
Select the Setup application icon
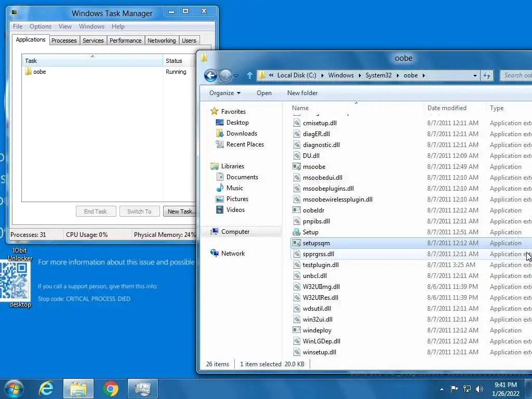pyautogui.click(x=297, y=232)
